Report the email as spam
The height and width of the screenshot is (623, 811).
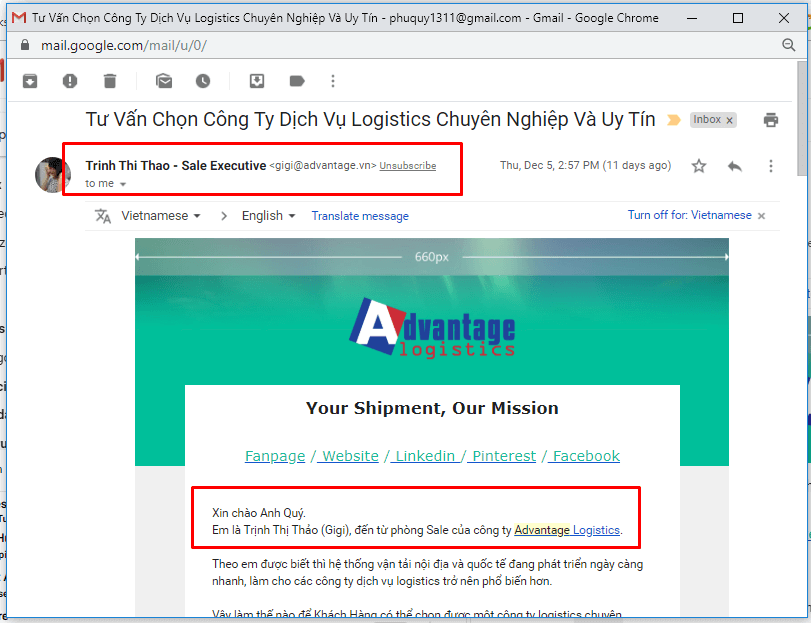pyautogui.click(x=69, y=81)
